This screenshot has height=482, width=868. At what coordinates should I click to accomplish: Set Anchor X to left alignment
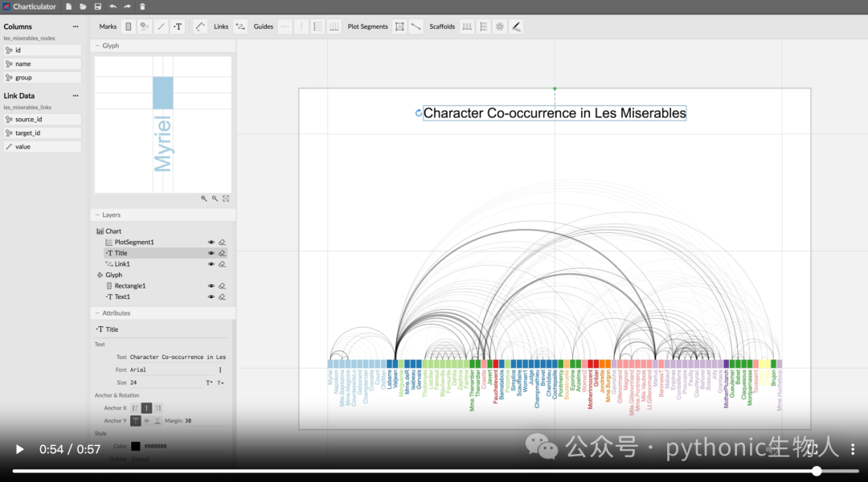point(136,408)
